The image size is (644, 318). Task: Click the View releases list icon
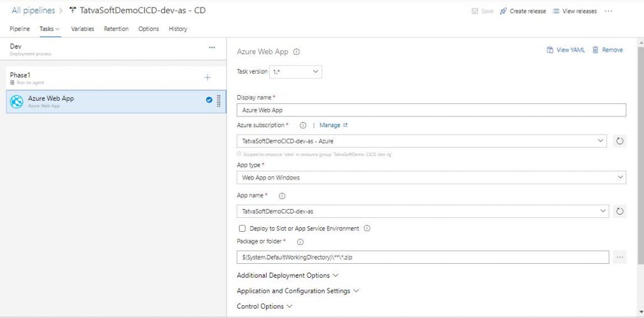pyautogui.click(x=556, y=11)
